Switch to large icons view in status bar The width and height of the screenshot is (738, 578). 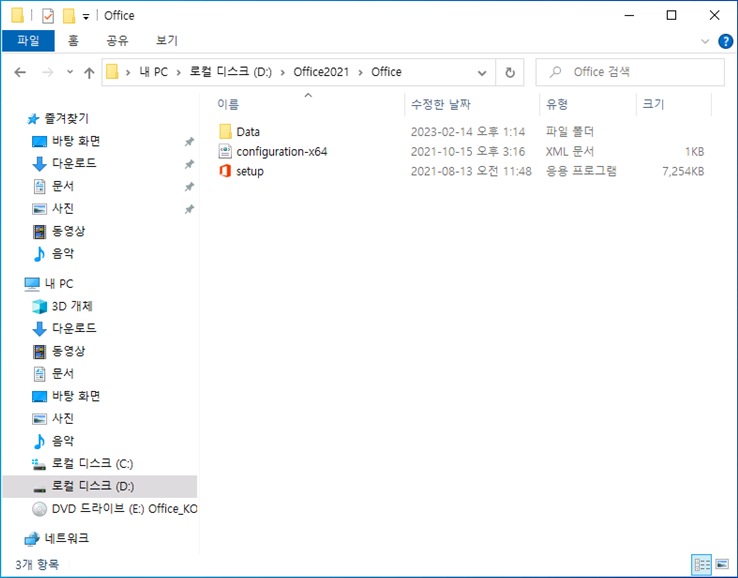[x=722, y=564]
